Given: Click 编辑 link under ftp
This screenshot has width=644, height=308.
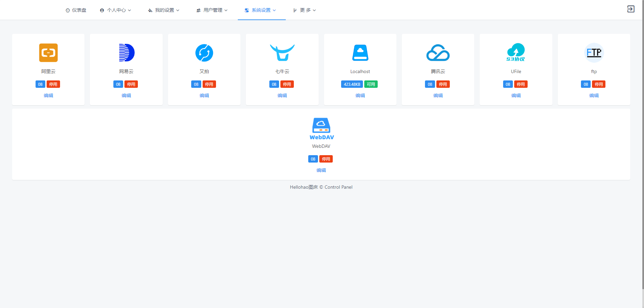Looking at the screenshot, I should (594, 96).
